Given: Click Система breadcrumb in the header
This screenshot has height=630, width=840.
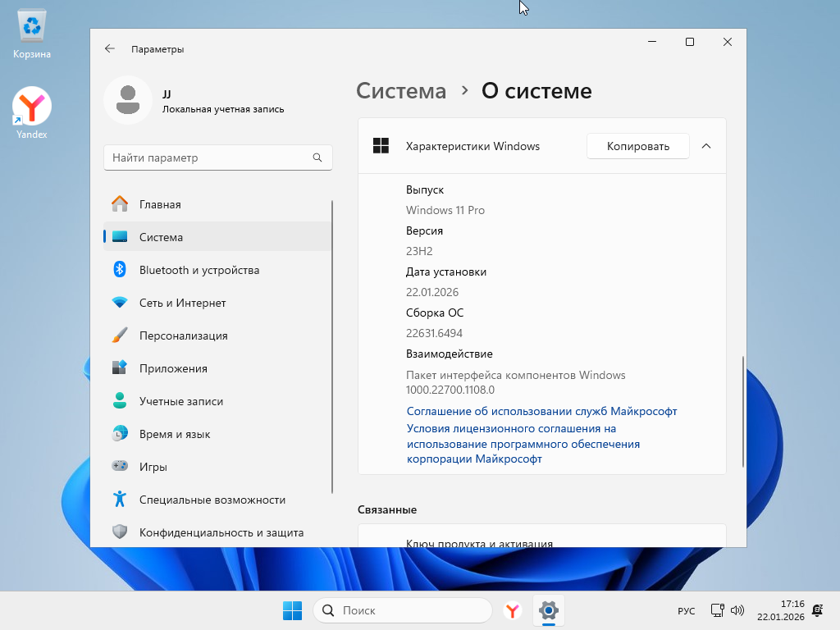Looking at the screenshot, I should point(401,91).
